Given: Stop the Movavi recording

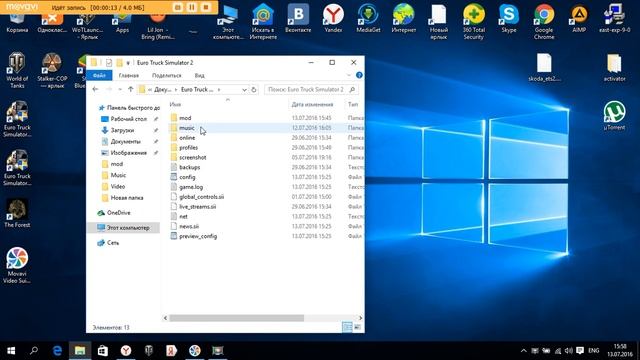Looking at the screenshot, I should (206, 7).
